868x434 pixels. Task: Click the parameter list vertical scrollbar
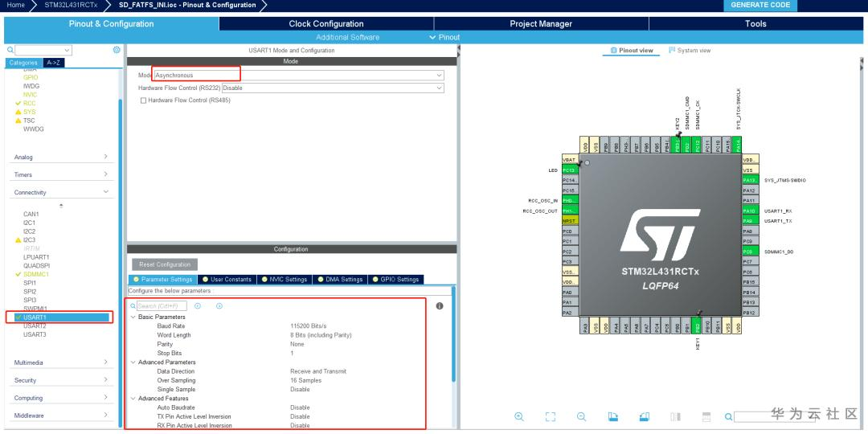coord(454,334)
